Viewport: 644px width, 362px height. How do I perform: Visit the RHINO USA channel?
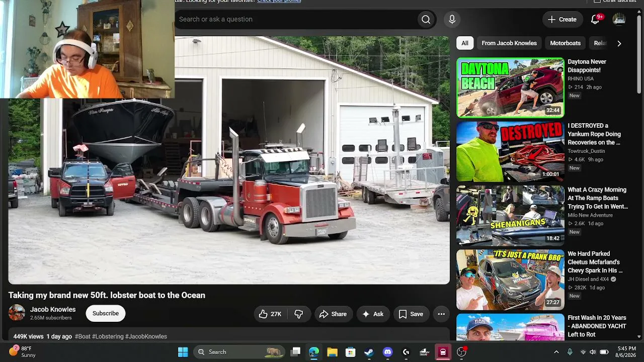(581, 78)
